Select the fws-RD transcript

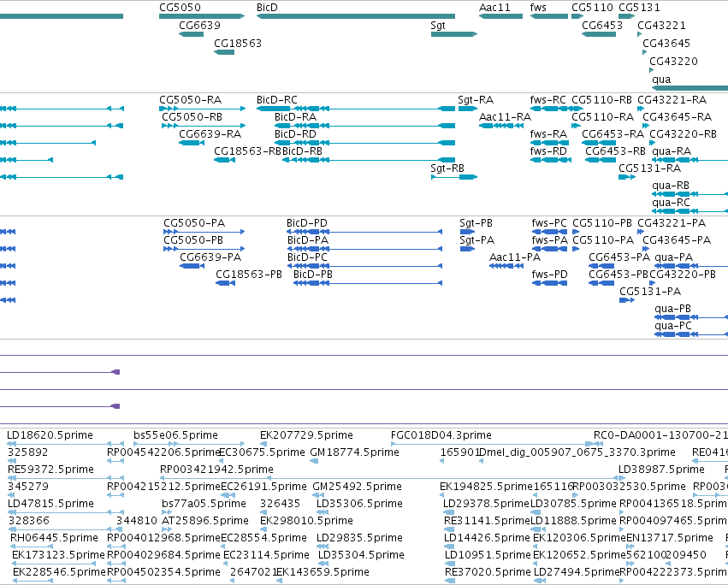pos(551,160)
